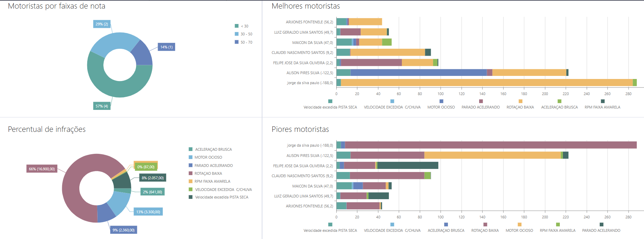Click the 57% (4) donut label

coord(102,106)
